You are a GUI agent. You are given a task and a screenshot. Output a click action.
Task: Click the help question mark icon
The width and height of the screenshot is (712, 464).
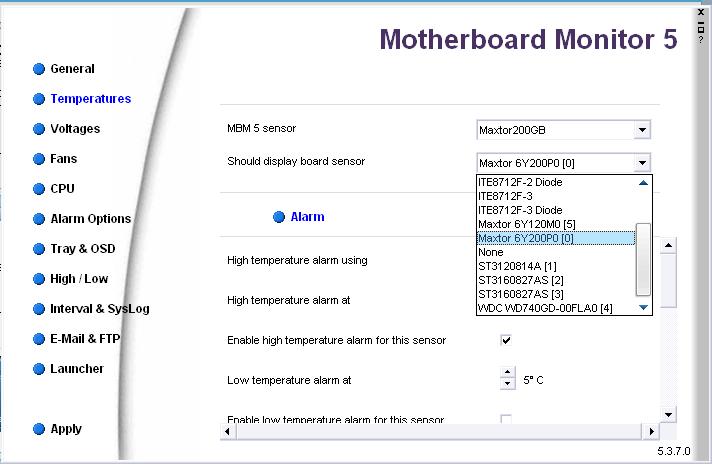pyautogui.click(x=701, y=40)
